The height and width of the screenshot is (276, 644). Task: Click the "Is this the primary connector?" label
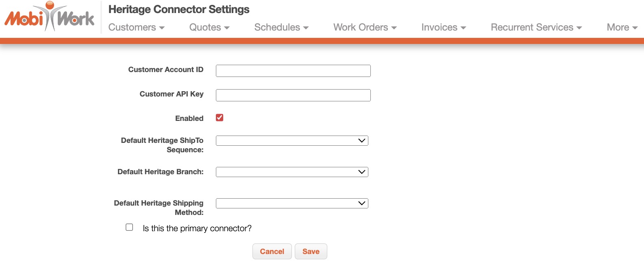click(197, 228)
